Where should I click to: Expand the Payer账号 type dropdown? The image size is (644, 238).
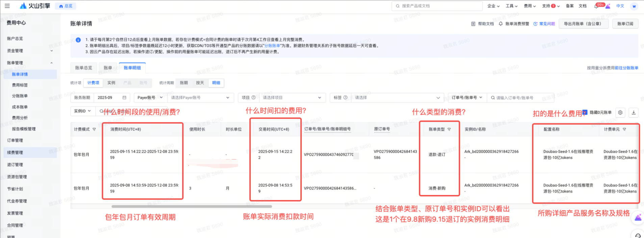pos(150,98)
